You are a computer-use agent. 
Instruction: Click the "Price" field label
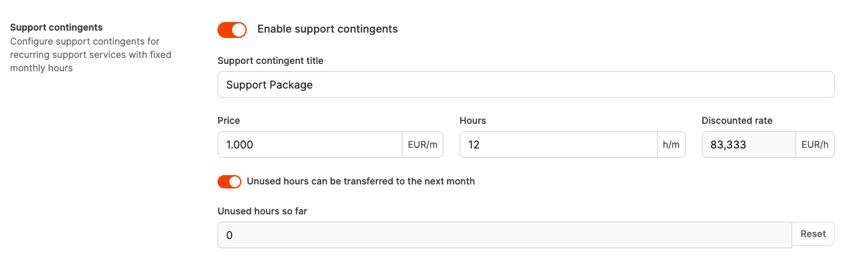tap(229, 121)
